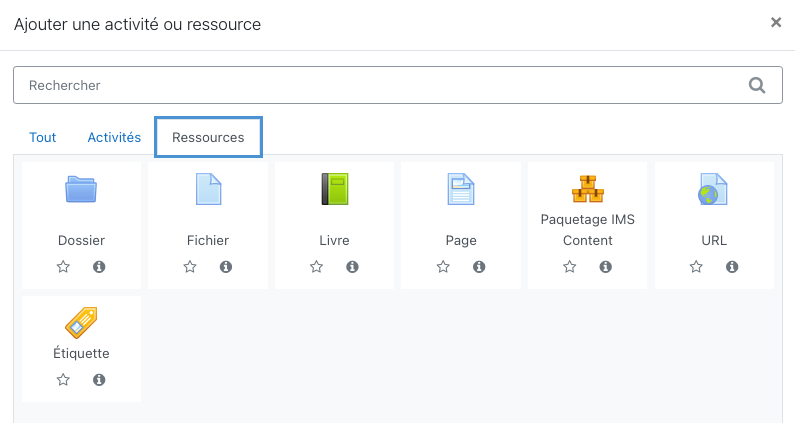The height and width of the screenshot is (423, 795).
Task: Open the Activités tab
Action: [114, 137]
